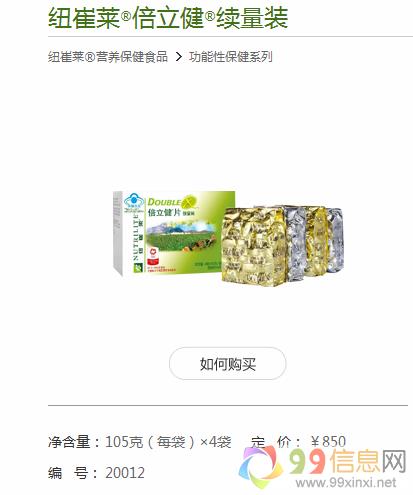Click the blue emblem on the box corner
Screen dimensions: 413x495
134,201
